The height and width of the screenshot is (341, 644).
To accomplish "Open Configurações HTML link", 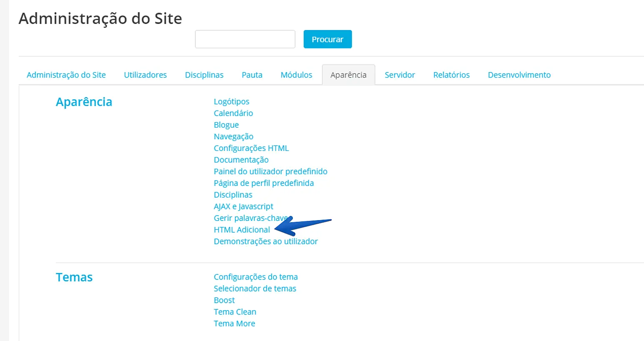I will pos(251,148).
